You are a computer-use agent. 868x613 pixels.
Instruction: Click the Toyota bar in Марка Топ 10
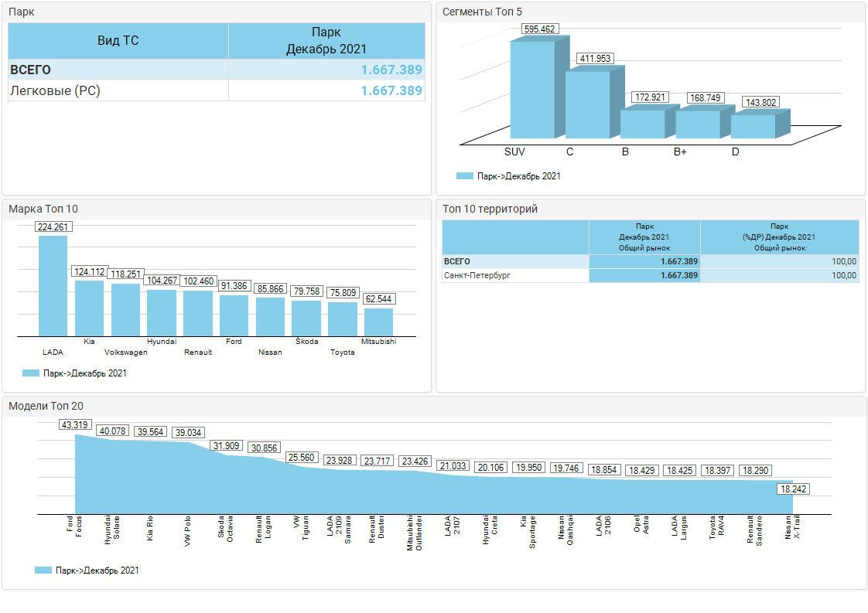click(342, 319)
